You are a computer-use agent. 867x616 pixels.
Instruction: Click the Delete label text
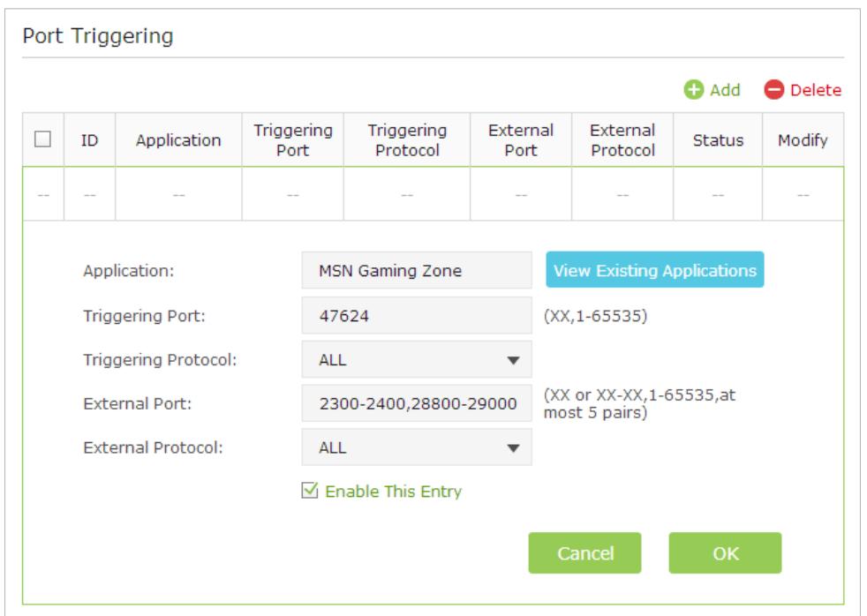[816, 90]
